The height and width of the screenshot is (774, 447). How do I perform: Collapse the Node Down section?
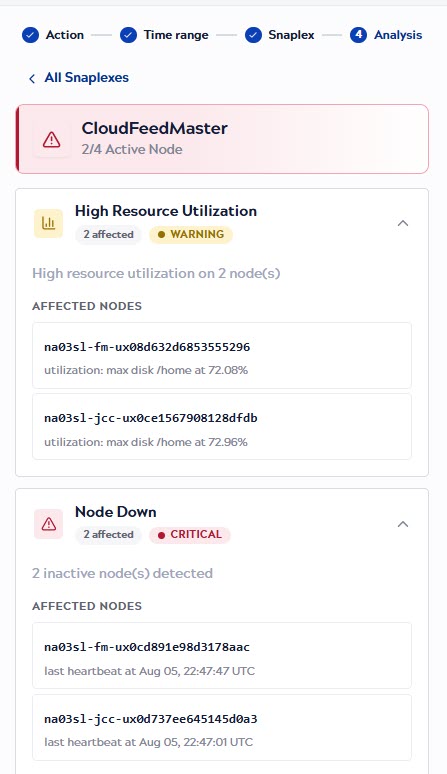403,524
